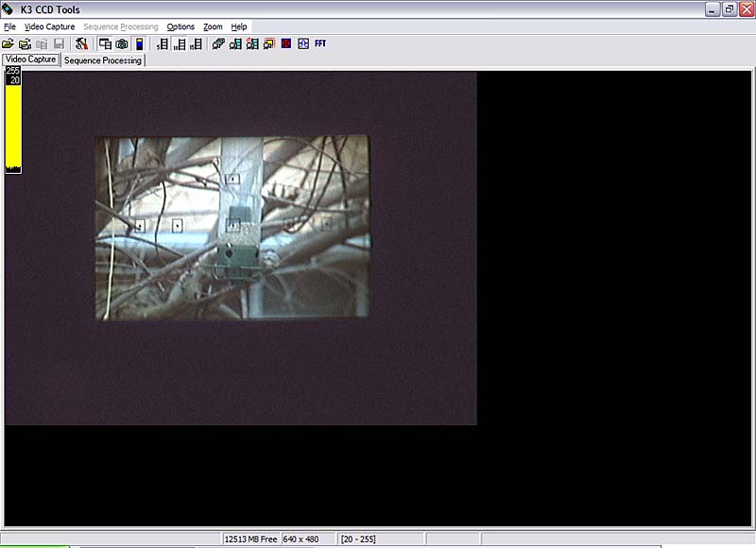Click the blue focus grid icon
Image resolution: width=756 pixels, height=548 pixels.
[303, 43]
